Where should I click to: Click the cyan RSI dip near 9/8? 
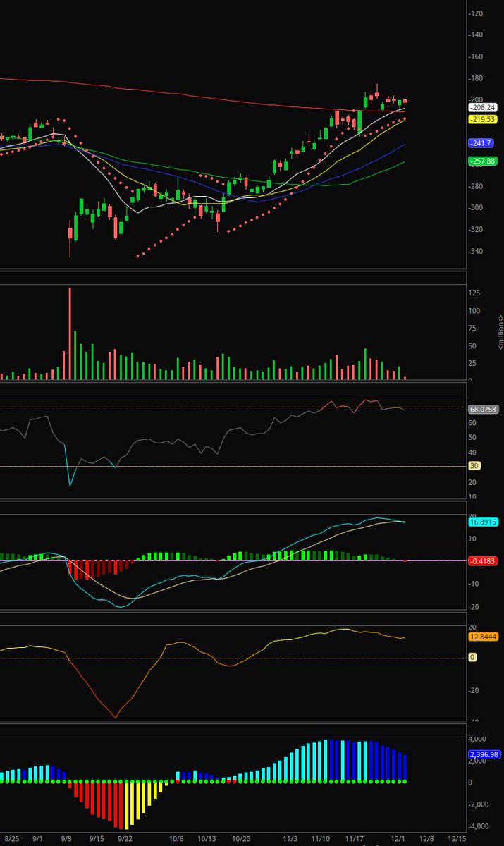coord(70,485)
